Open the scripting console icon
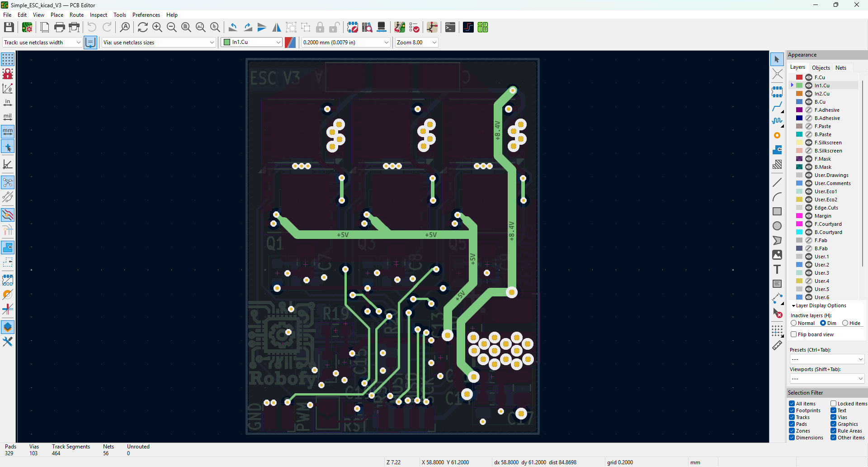868x467 pixels. [x=450, y=28]
